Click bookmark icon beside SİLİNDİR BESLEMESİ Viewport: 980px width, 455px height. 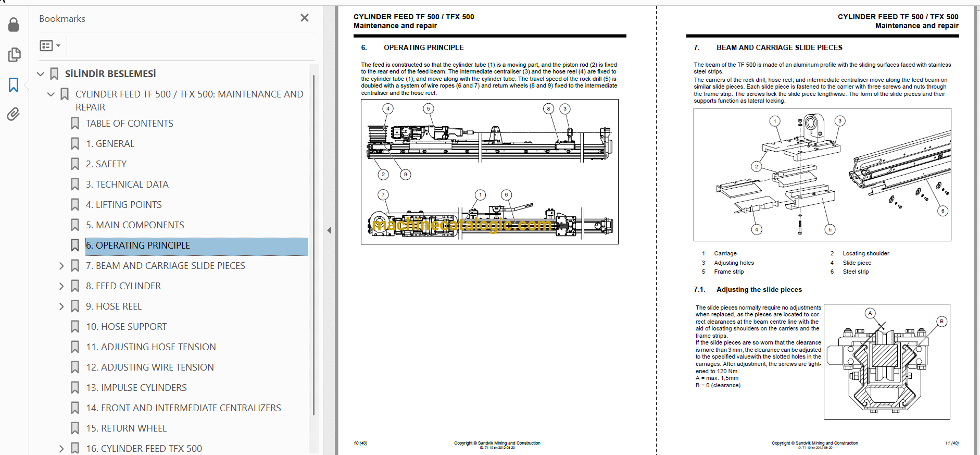click(x=54, y=74)
